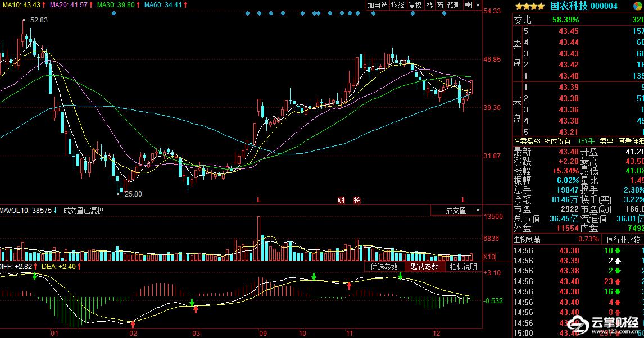644x338 pixels.
Task: Open the chart toolbar dropdown arrow
Action: coord(478,5)
